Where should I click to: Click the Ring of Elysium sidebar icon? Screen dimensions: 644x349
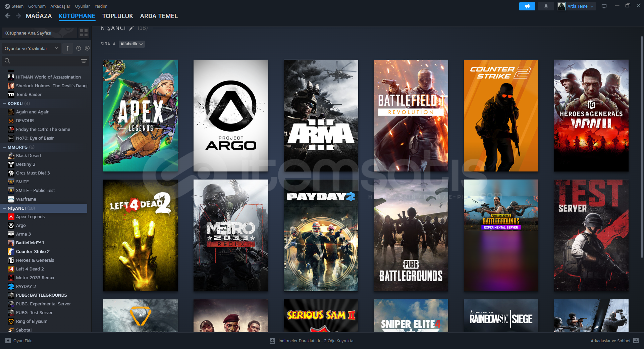click(x=11, y=321)
